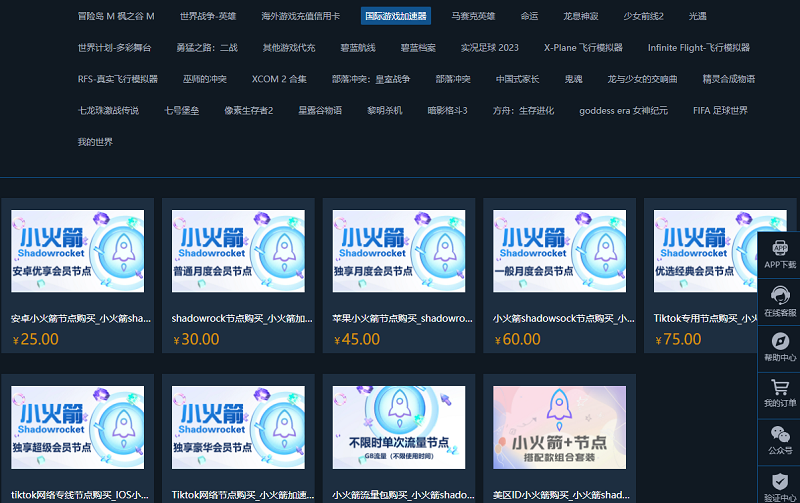Select the 龙息神寂 category
Viewport: 800px width, 503px height.
(x=581, y=16)
